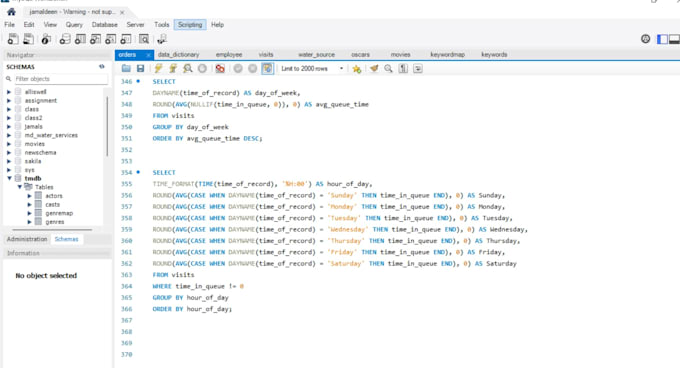Commit the current transaction

(238, 68)
